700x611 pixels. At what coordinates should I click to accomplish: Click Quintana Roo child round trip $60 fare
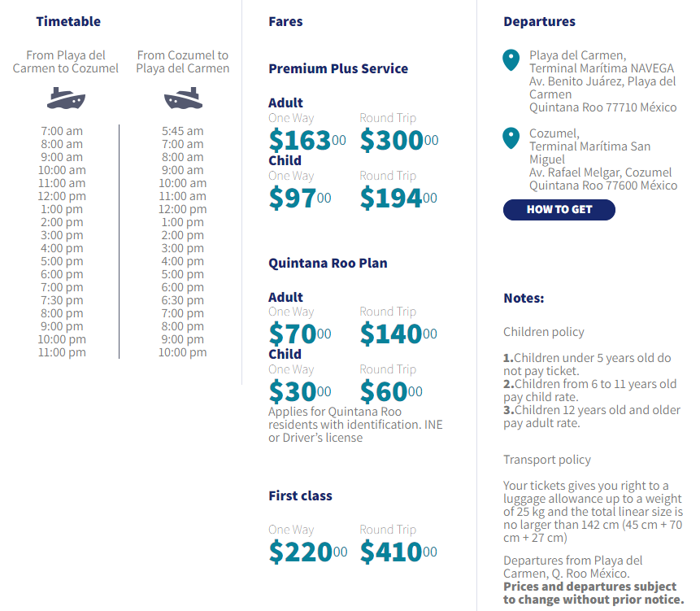click(x=390, y=392)
